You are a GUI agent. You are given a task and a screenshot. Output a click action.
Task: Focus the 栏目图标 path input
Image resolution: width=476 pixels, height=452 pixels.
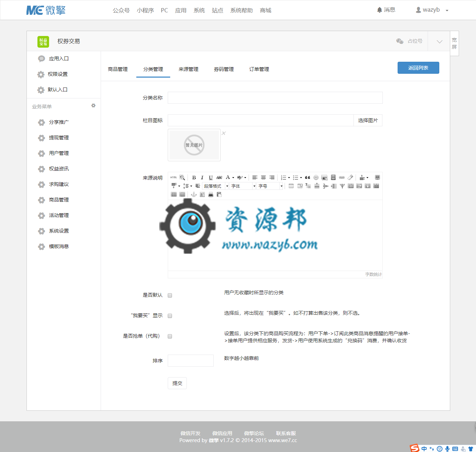pos(261,120)
